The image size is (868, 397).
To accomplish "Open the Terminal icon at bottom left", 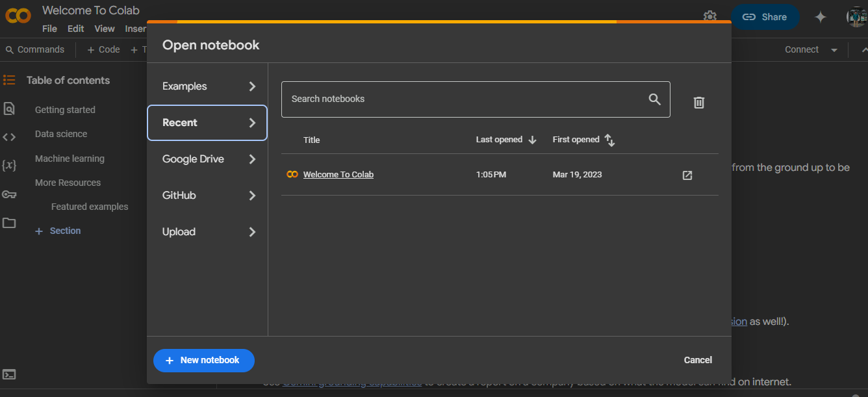I will tap(9, 374).
